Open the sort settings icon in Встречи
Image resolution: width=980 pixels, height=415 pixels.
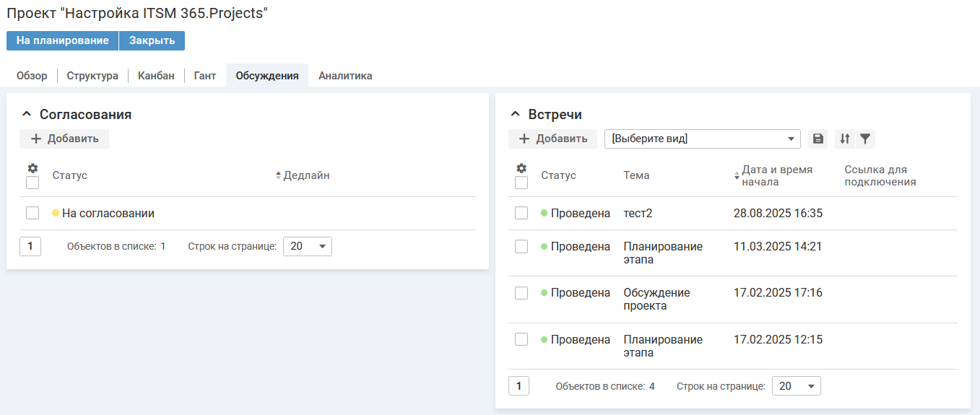[x=844, y=139]
